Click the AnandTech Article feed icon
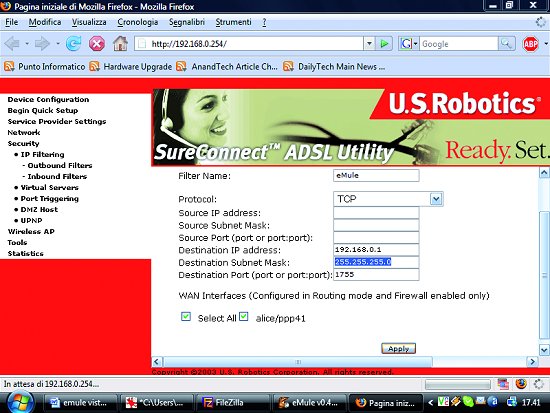 pyautogui.click(x=181, y=66)
